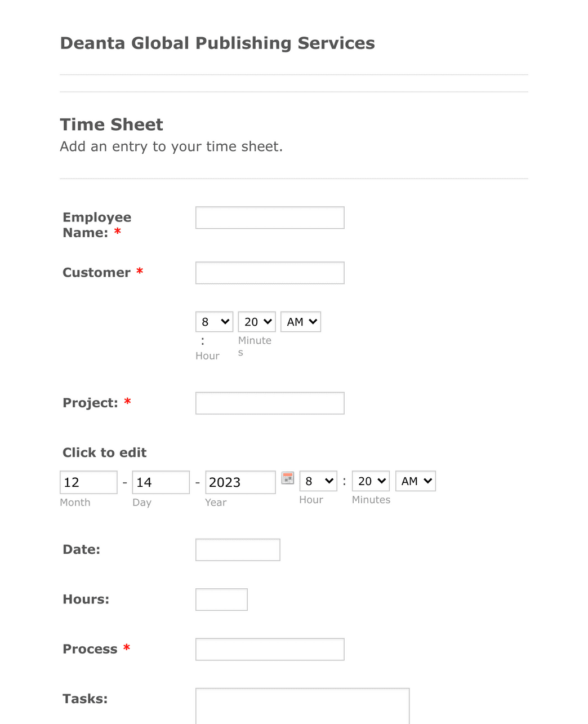Select the Day field showing 14

point(161,482)
